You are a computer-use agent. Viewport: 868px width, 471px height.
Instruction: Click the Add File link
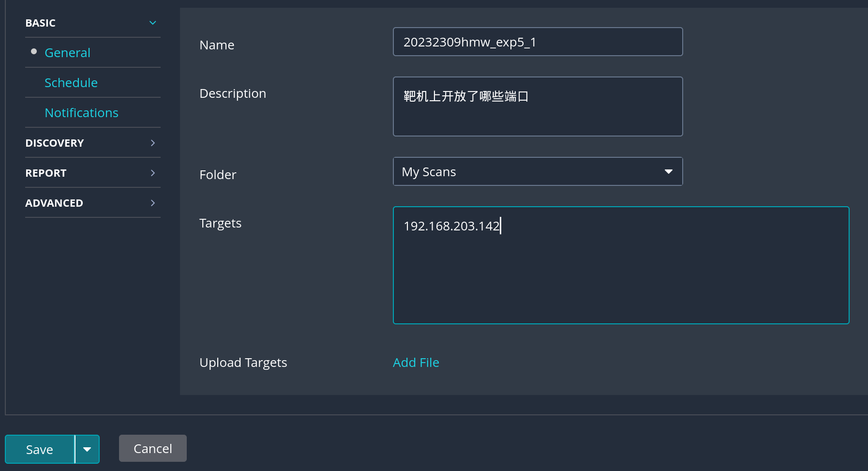point(416,363)
